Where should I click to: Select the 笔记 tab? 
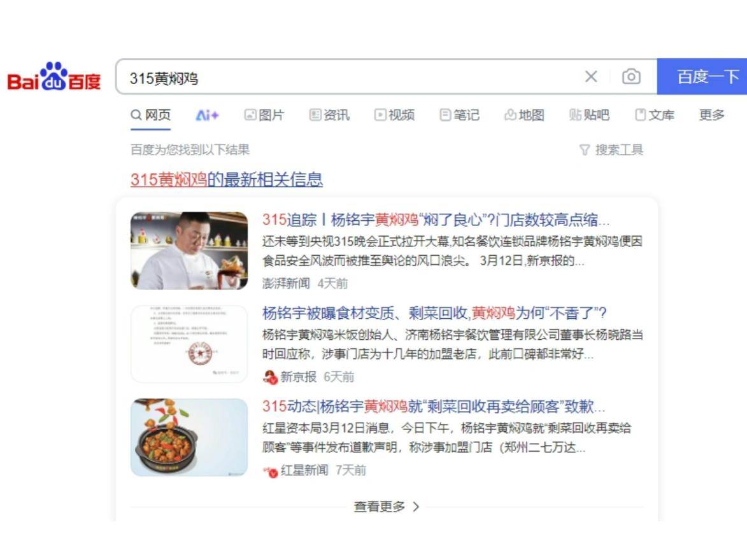pyautogui.click(x=459, y=115)
